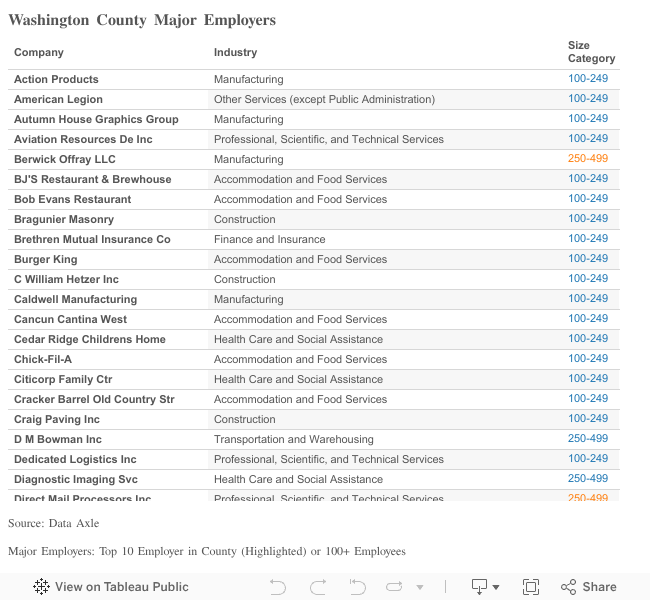Screen dimensions: 650x600
Task: Click the Revert view icon
Action: (x=357, y=587)
